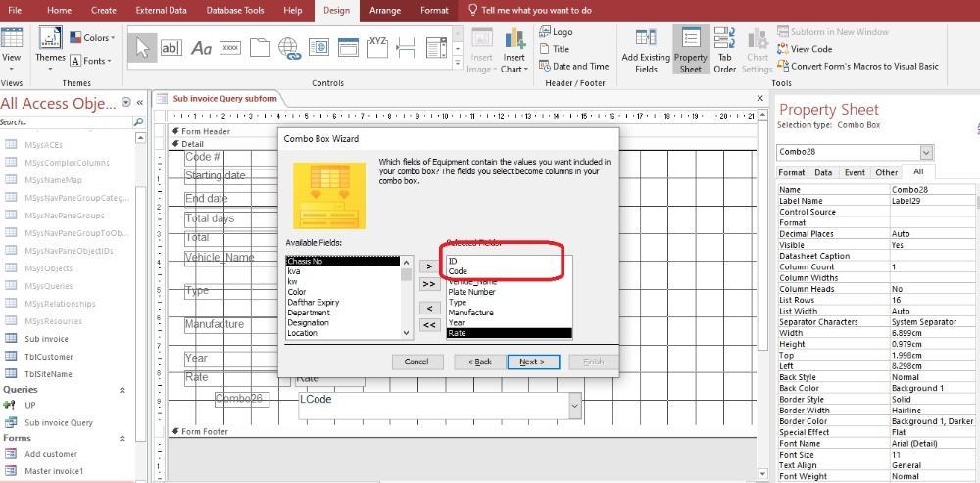Switch to the Format ribbon tab
This screenshot has height=483, width=980.
click(434, 10)
